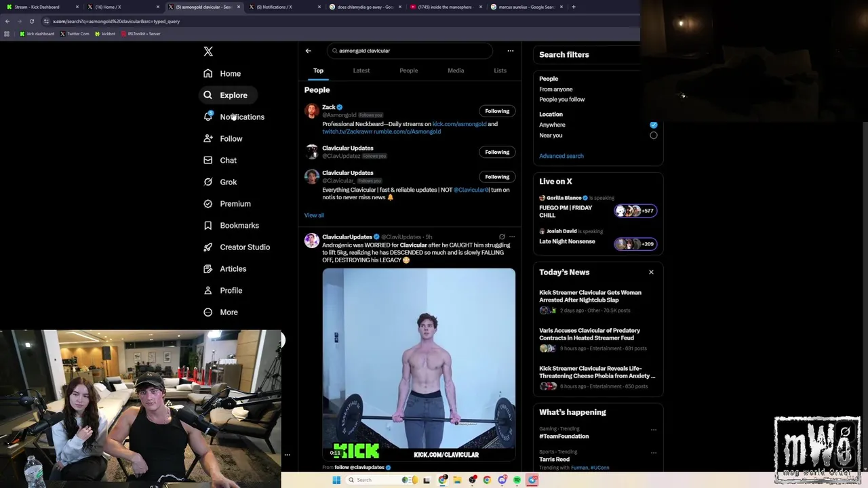The image size is (868, 488).
Task: Open 'Cheese Phobia from Anxiety' news story
Action: coord(597,372)
